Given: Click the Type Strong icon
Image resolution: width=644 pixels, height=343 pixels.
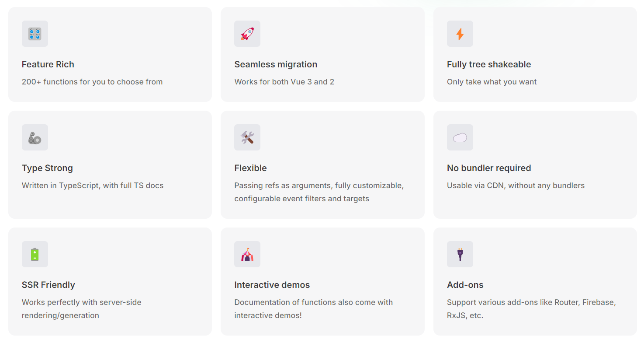Looking at the screenshot, I should pos(35,137).
